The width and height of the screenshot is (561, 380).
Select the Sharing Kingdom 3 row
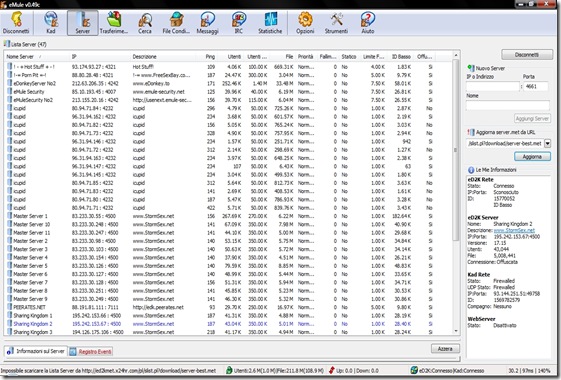[x=229, y=332]
